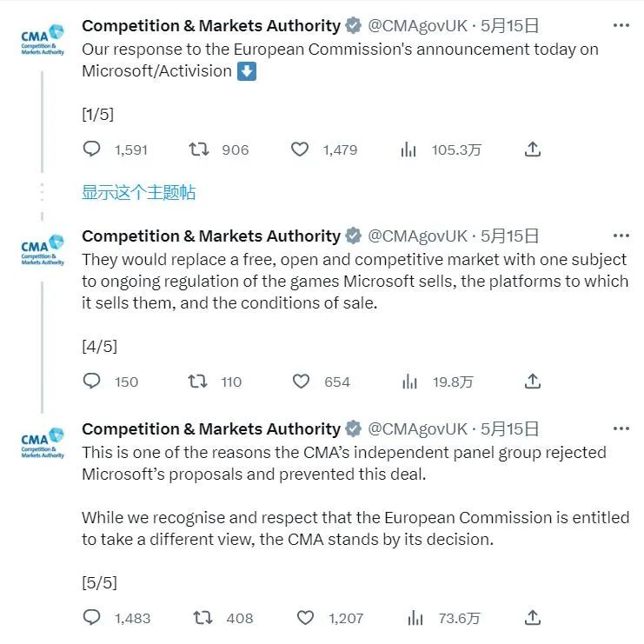
Task: Like the [1/5] tweet with 1,479 likes
Action: pos(300,149)
